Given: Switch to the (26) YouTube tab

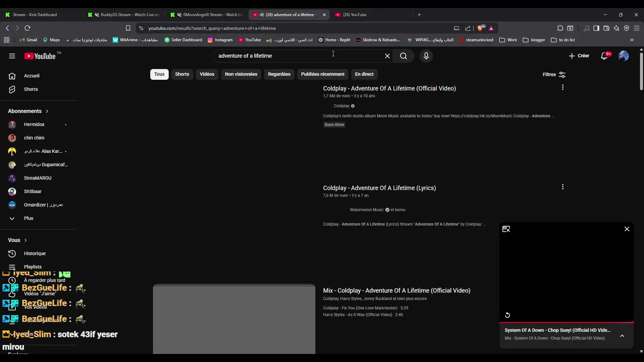Looking at the screenshot, I should tap(371, 15).
